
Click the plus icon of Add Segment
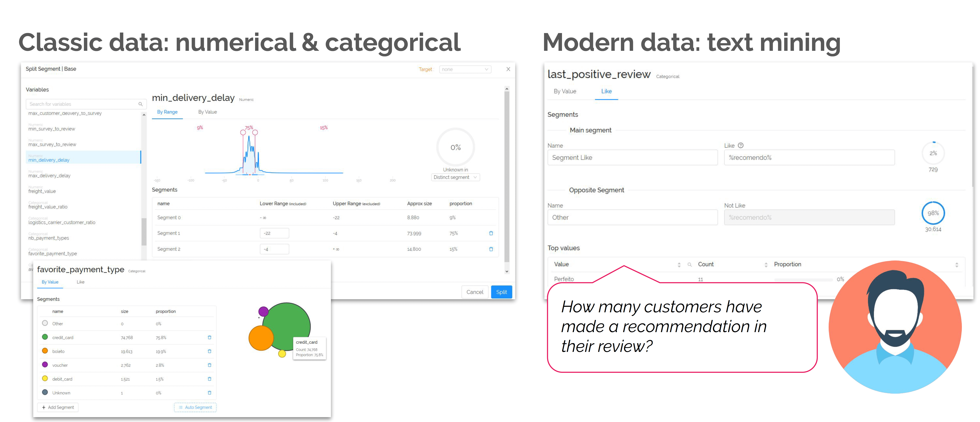pos(44,407)
